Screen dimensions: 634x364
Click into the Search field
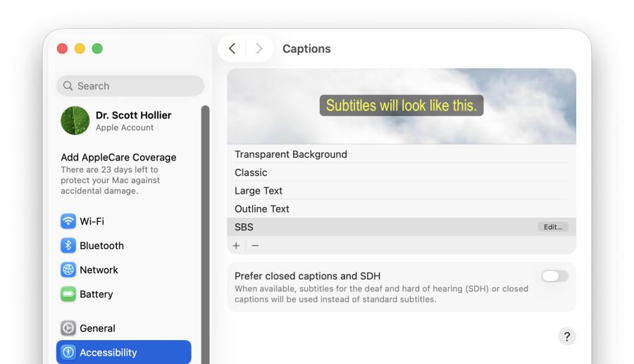click(130, 86)
